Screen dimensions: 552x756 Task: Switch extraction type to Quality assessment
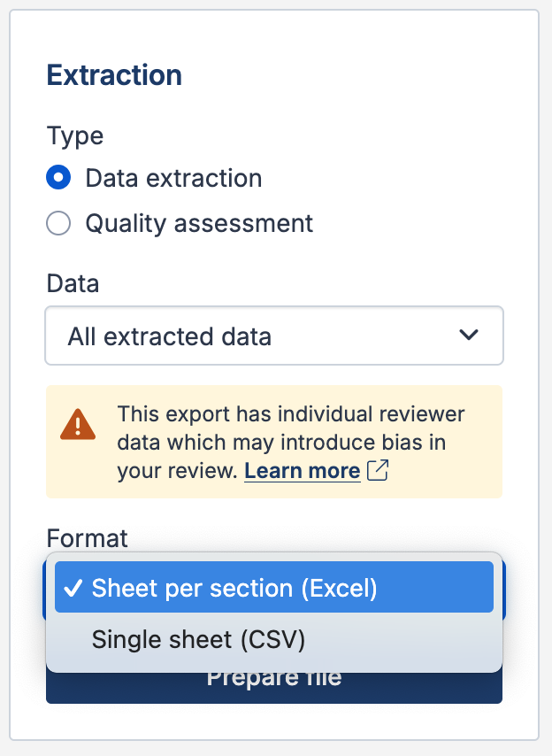(57, 223)
